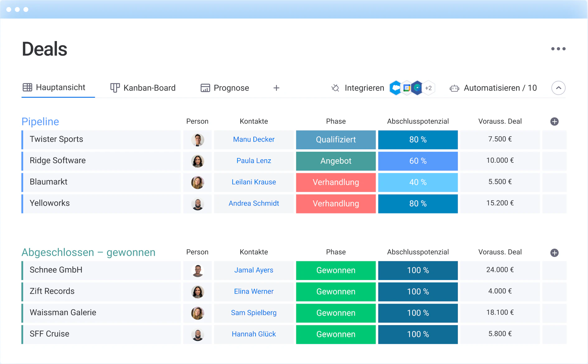Click the person avatar for Twister Sports

pos(198,140)
